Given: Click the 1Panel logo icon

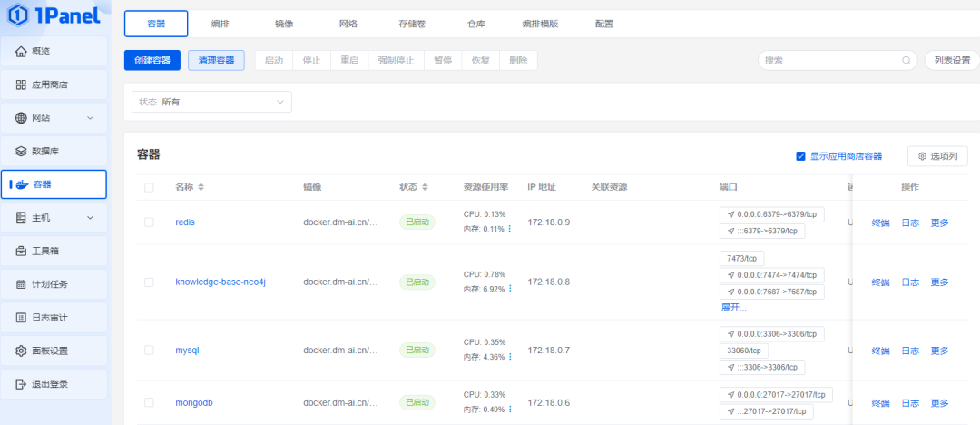Looking at the screenshot, I should [19, 17].
